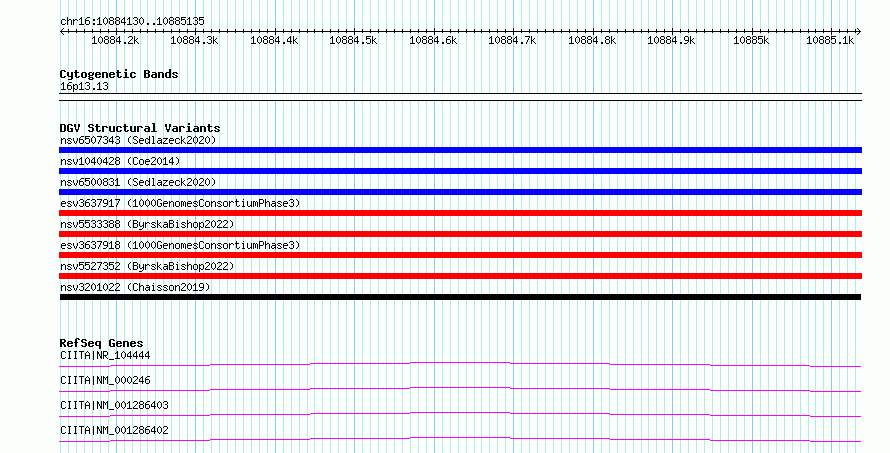The width and height of the screenshot is (890, 453).
Task: Open variant nsv6507343 (Sedlazeck2020) label
Action: click(138, 140)
